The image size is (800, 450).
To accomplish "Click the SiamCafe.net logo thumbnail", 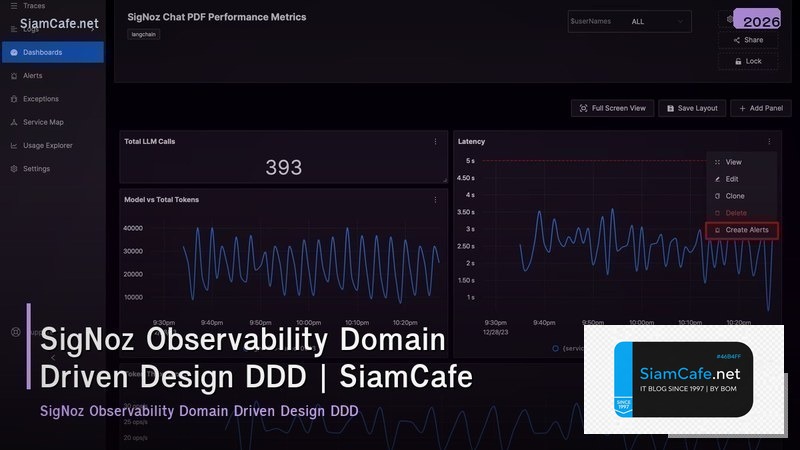I will click(x=684, y=379).
